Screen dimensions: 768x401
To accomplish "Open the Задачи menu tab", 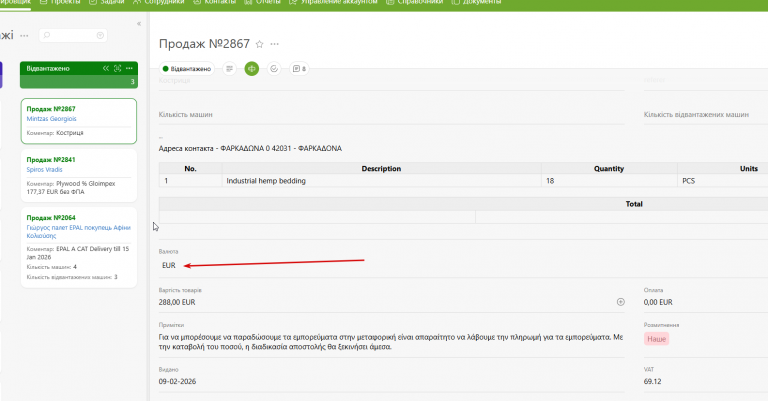I will coord(107,2).
